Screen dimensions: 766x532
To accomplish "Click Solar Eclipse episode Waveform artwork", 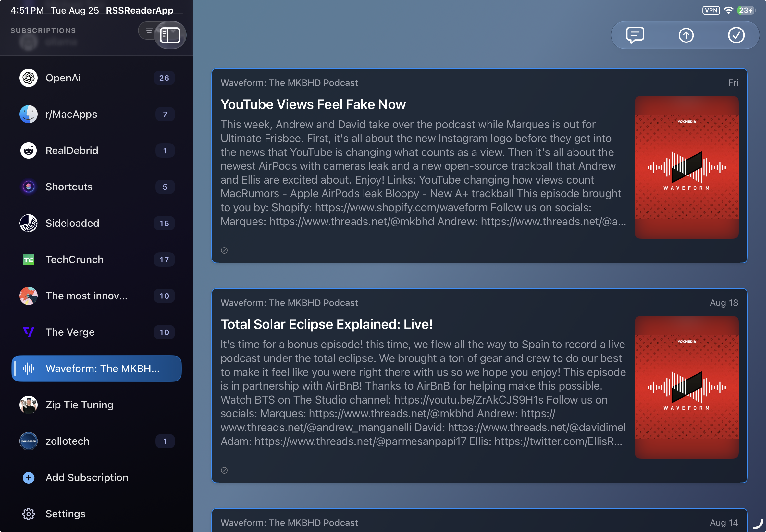I will (686, 387).
